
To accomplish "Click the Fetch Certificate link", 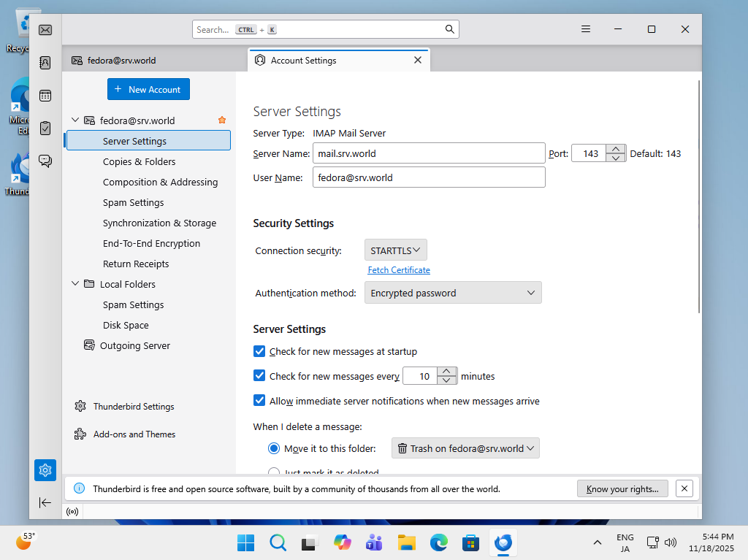I will [x=399, y=270].
